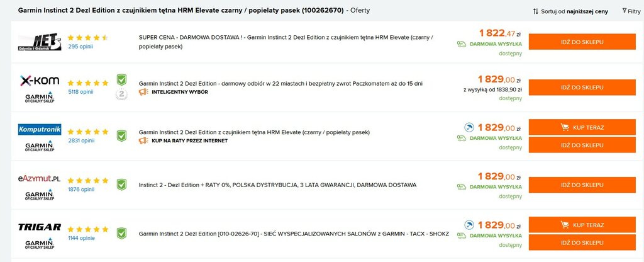Click the Komputronik shop logo
Image resolution: width=644 pixels, height=262 pixels.
40,130
